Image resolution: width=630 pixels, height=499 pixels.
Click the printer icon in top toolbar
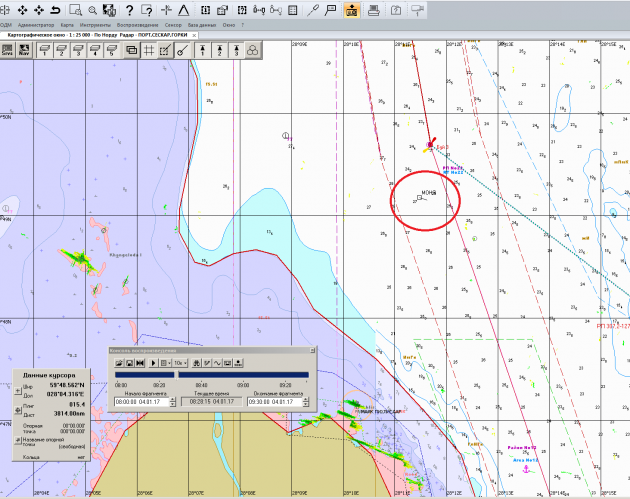point(373,9)
